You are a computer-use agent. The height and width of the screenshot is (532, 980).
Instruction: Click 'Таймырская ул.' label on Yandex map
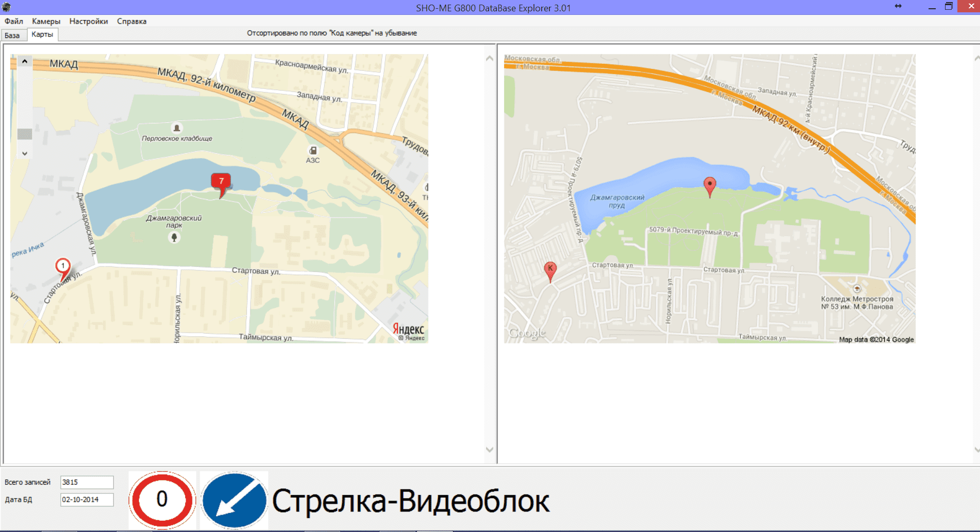tap(266, 338)
